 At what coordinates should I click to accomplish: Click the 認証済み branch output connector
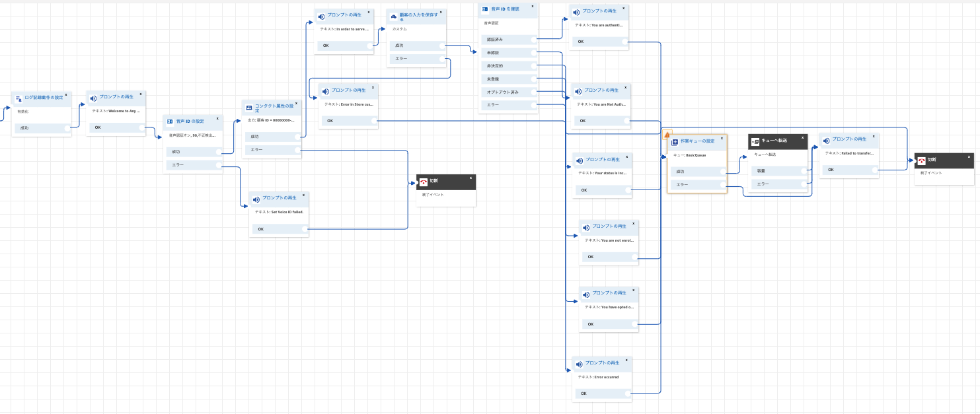click(x=532, y=40)
